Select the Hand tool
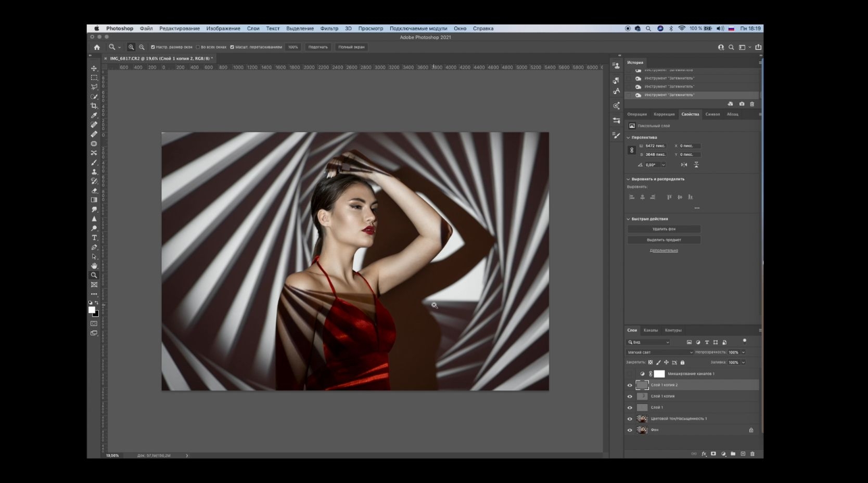The height and width of the screenshot is (483, 868). pos(94,266)
